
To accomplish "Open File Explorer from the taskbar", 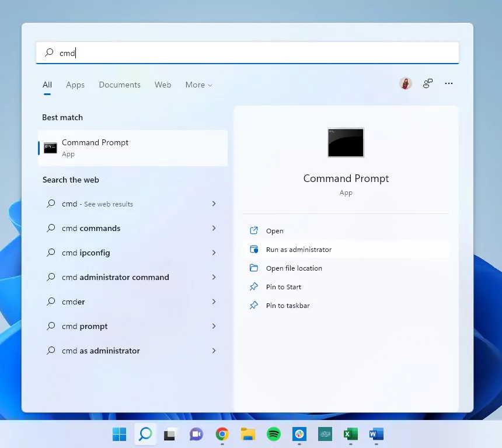I will click(248, 434).
